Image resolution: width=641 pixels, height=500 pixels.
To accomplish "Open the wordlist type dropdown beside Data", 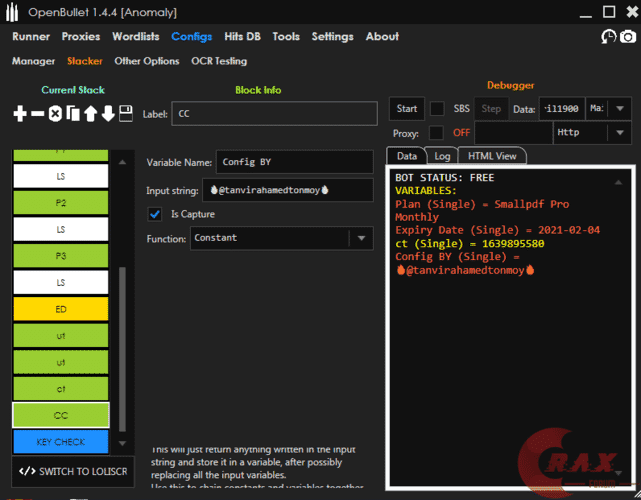I will (x=609, y=108).
